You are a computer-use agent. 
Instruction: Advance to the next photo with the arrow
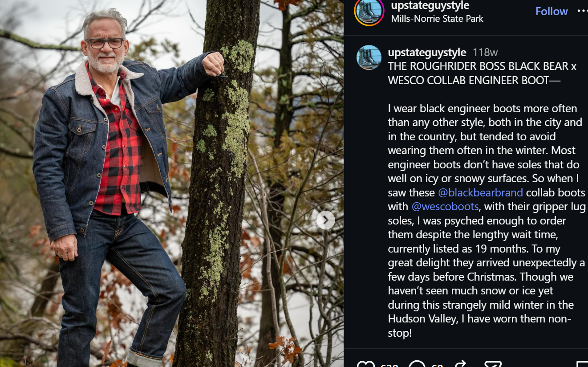[x=326, y=220]
